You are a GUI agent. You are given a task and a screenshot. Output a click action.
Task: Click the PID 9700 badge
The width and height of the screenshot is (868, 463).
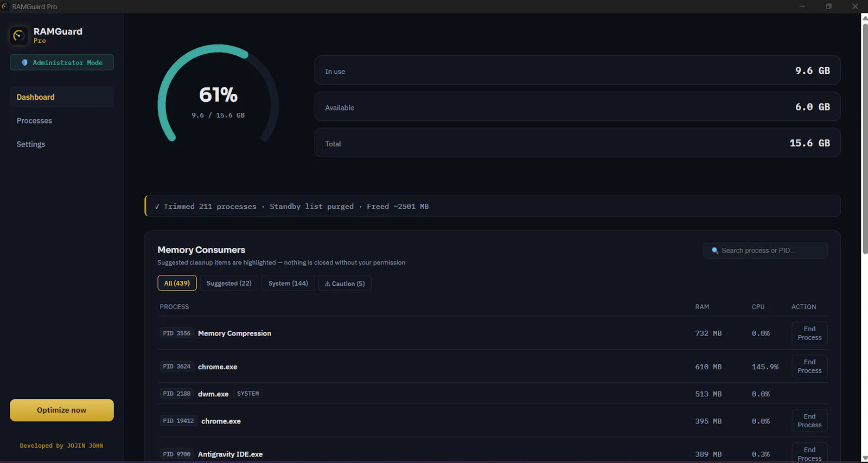coord(177,454)
